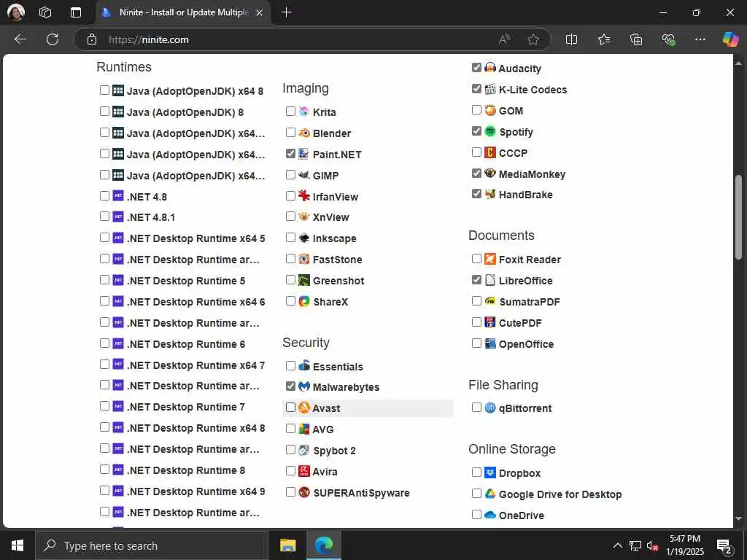
Task: Open File Explorer from taskbar
Action: [287, 545]
